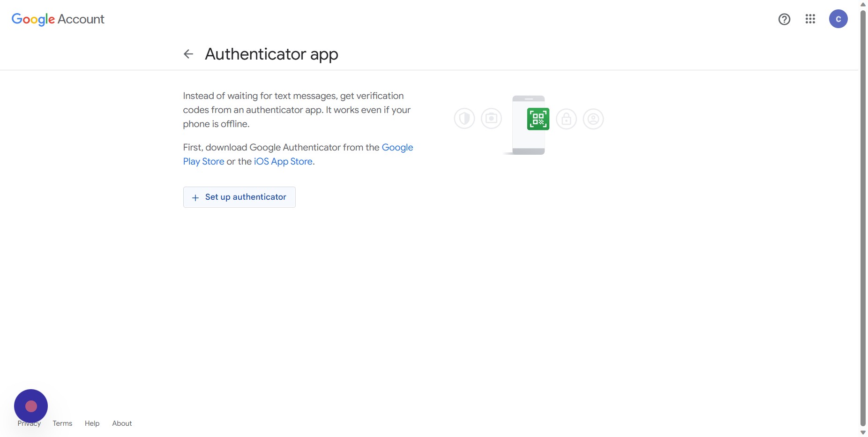Open the Help footer link
868x437 pixels.
(x=92, y=423)
